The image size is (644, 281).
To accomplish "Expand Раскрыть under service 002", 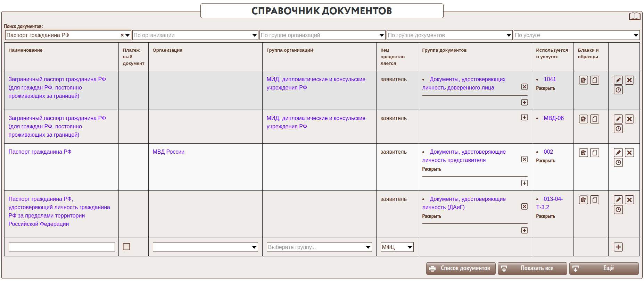I will [545, 161].
